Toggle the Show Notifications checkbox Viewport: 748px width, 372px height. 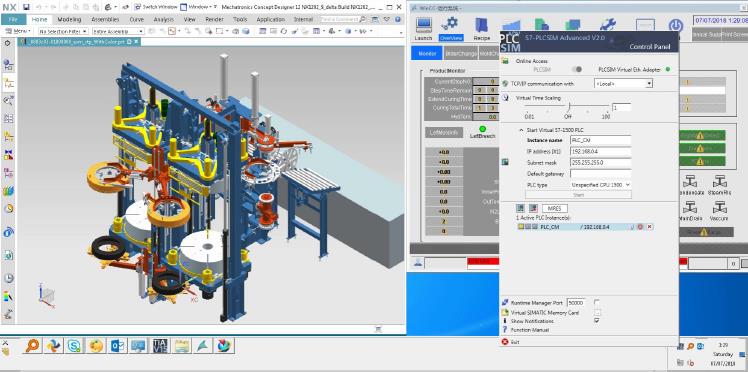coord(597,320)
